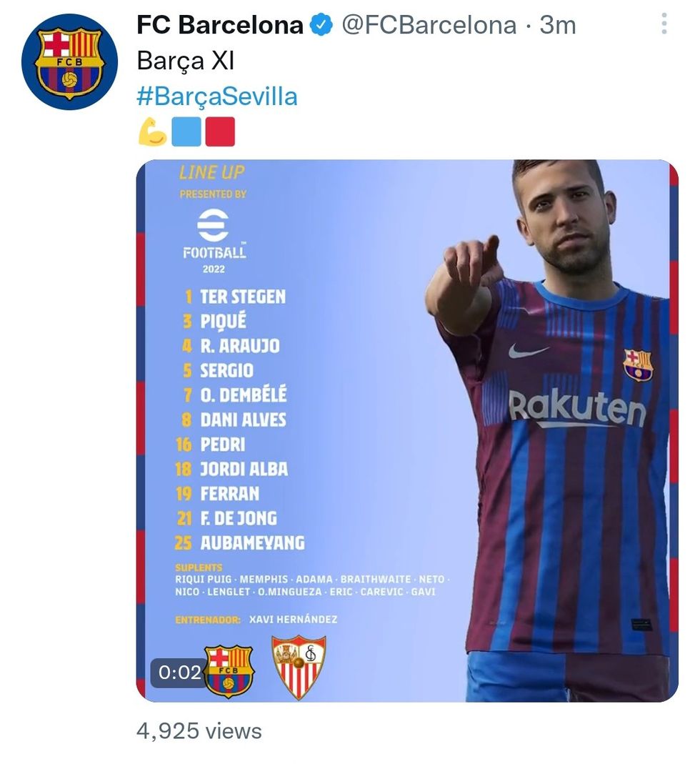Click the "Barça XI" tweet text
700x764 pixels.
185,61
